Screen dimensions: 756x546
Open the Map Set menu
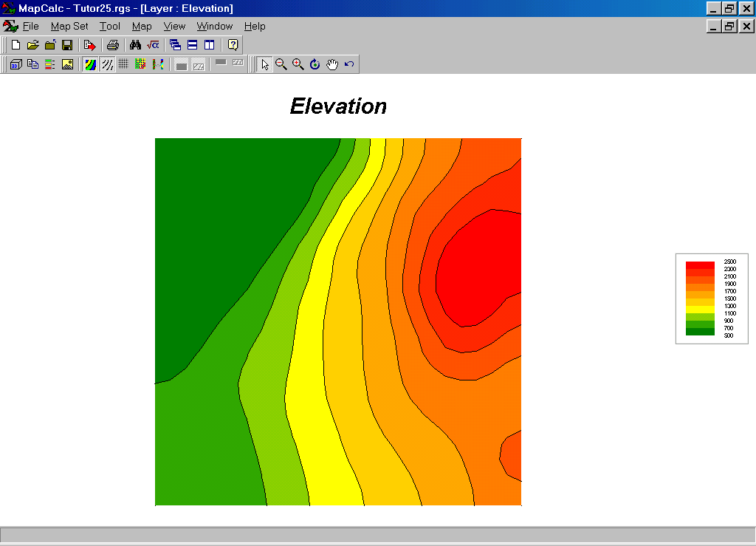(x=69, y=27)
